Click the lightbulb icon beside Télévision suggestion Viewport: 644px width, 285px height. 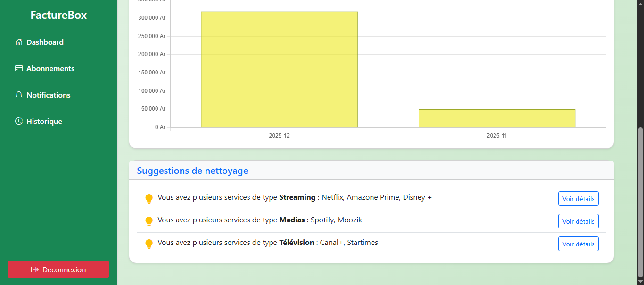coord(149,244)
